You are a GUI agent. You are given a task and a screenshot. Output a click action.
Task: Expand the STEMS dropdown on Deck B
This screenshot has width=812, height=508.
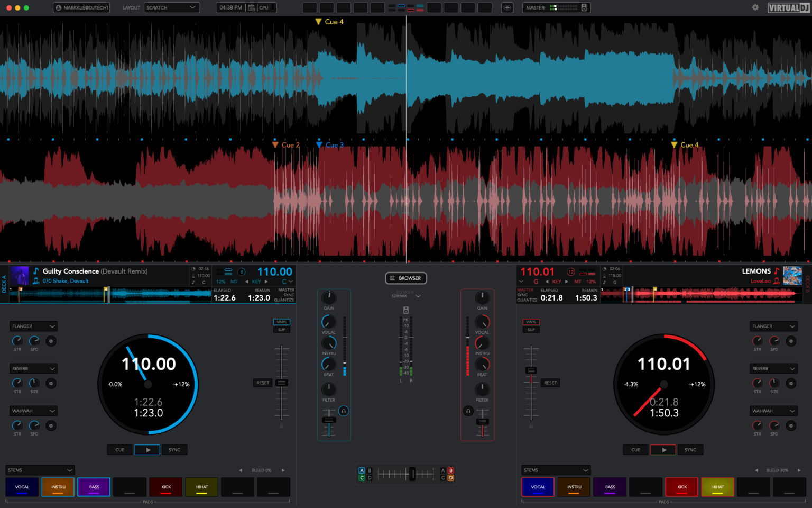tap(556, 470)
